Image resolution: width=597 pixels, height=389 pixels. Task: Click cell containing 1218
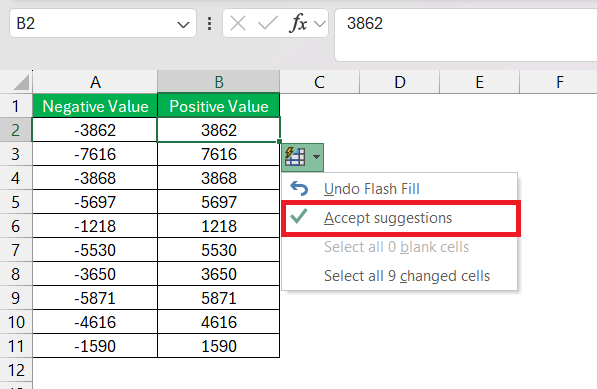(219, 226)
